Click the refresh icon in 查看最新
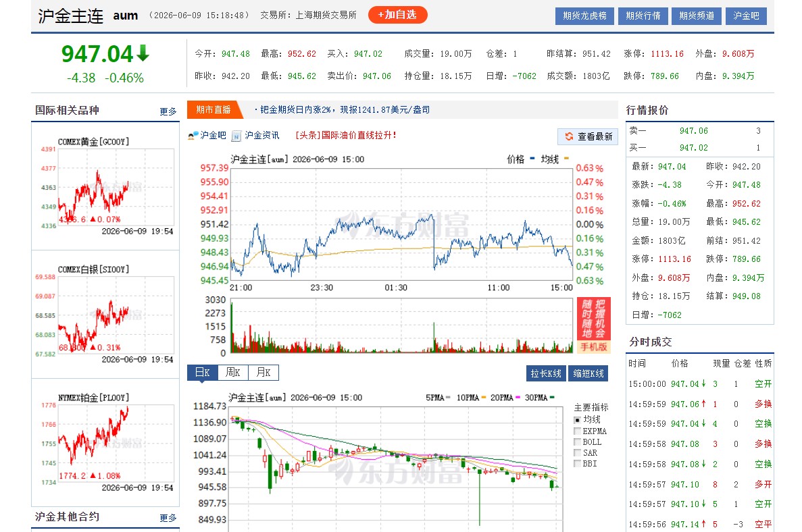 tap(569, 136)
